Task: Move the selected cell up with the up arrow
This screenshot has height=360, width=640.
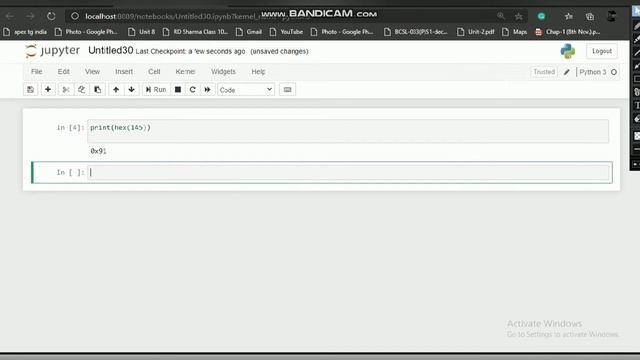Action: pos(116,89)
